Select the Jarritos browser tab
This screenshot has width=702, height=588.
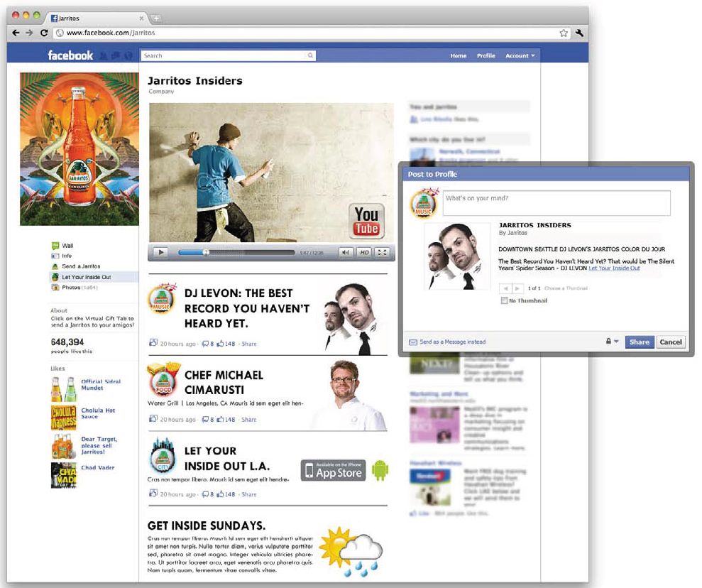pyautogui.click(x=97, y=18)
